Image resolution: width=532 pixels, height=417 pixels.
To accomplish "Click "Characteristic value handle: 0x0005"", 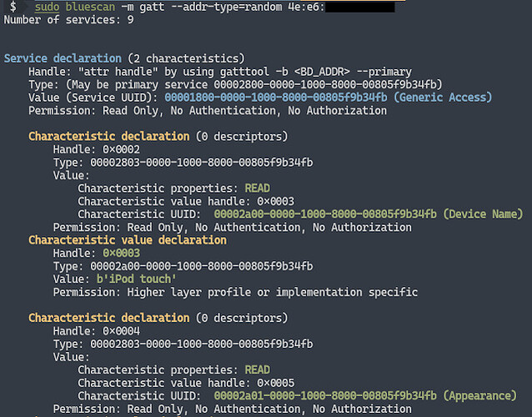I will click(x=186, y=383).
